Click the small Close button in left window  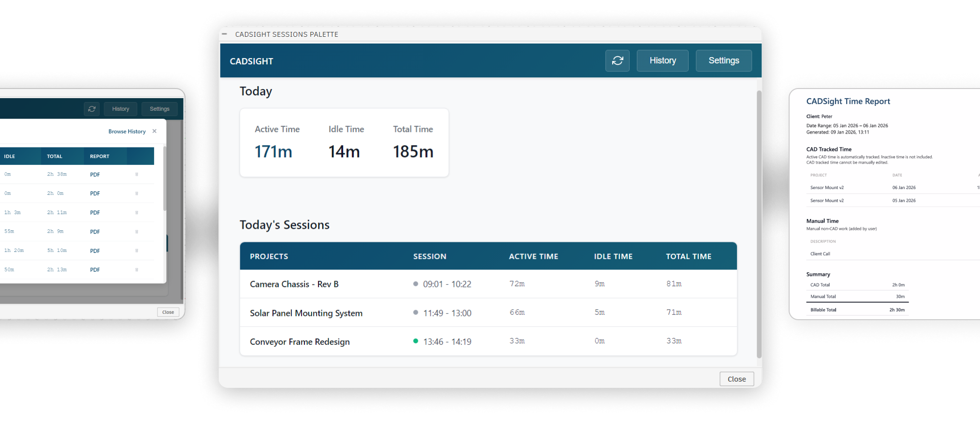coord(168,312)
